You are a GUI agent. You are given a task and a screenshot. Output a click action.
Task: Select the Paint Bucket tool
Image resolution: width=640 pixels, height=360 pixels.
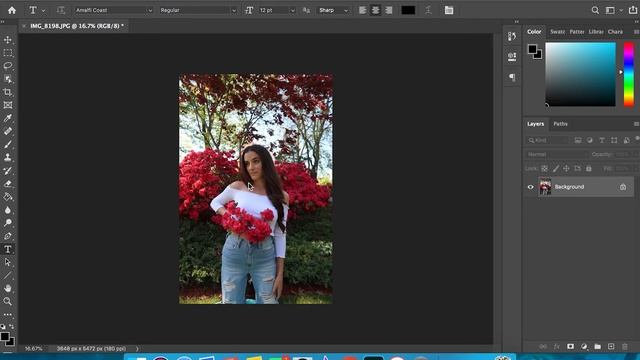click(8, 197)
